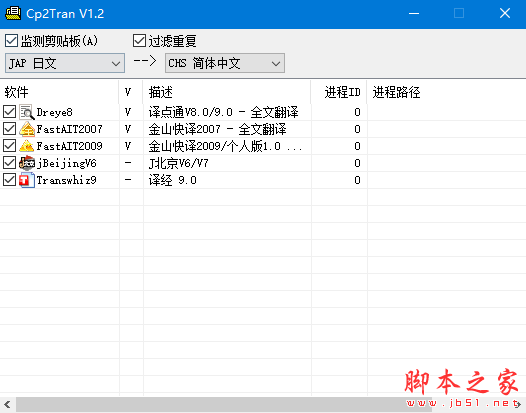Select the FastAIT2009 software name
Screen dimensions: 526x413
coord(69,146)
